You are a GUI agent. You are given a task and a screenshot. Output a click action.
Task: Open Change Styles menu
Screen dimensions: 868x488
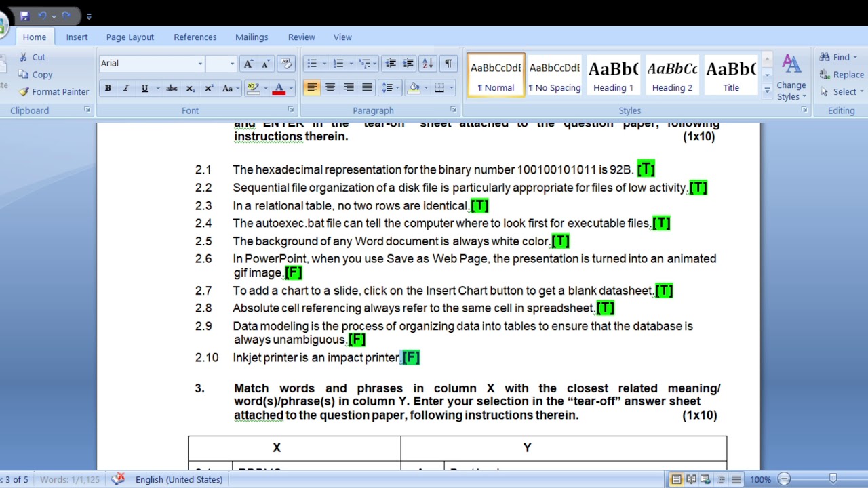(791, 78)
